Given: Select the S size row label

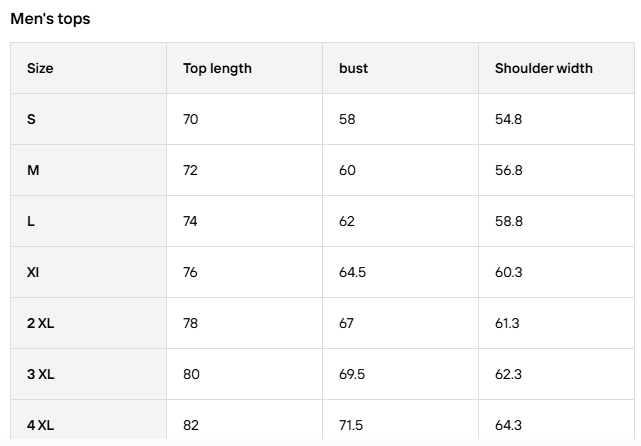Looking at the screenshot, I should 31,120.
